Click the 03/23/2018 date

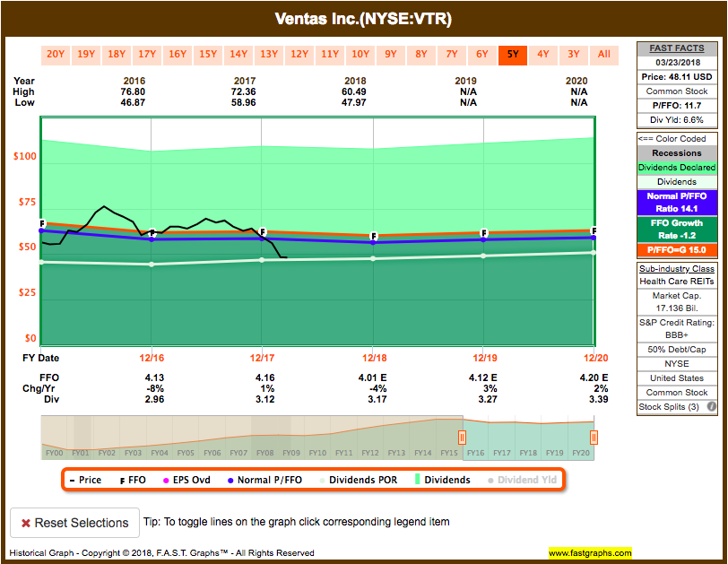click(x=678, y=62)
